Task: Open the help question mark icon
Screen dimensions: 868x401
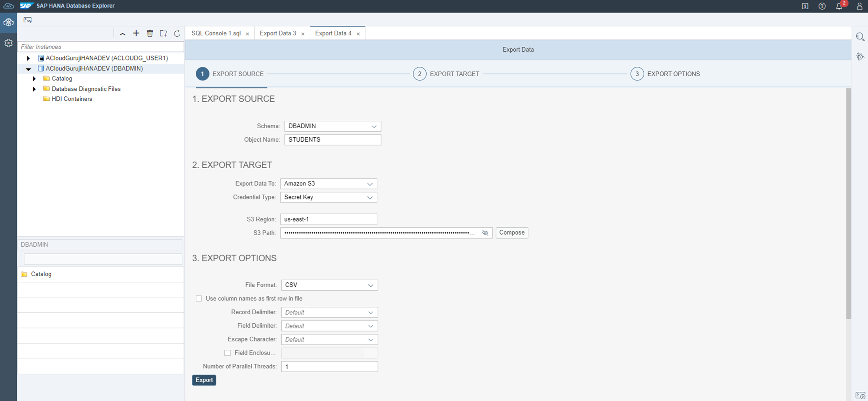Action: point(822,6)
